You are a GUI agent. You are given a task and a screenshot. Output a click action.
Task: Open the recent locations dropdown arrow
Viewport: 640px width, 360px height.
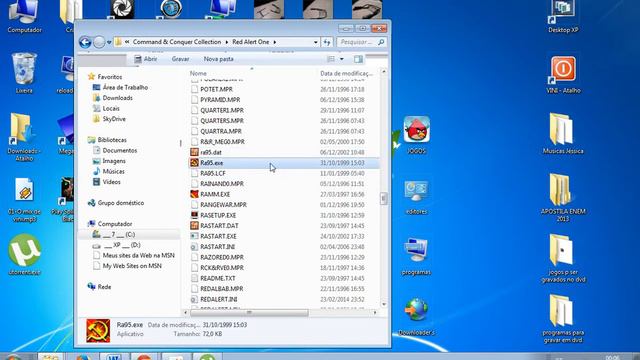point(109,42)
